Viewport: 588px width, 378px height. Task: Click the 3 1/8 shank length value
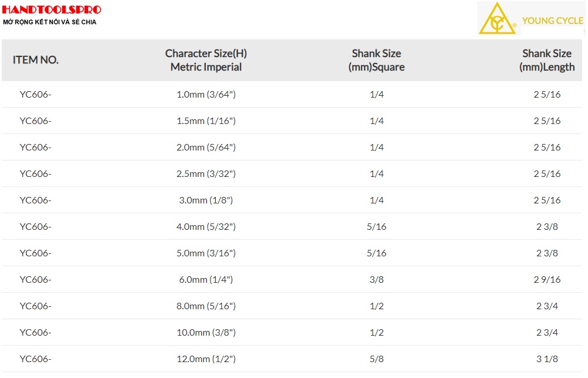[547, 359]
